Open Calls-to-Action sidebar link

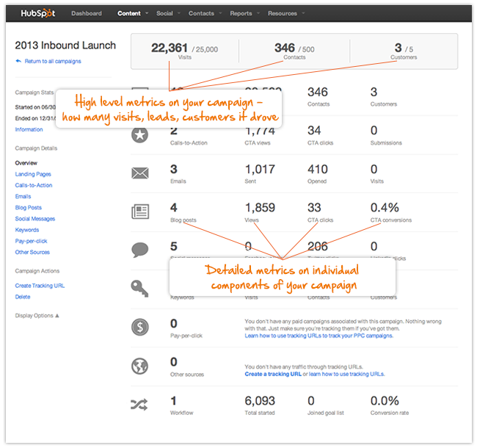pyautogui.click(x=34, y=185)
